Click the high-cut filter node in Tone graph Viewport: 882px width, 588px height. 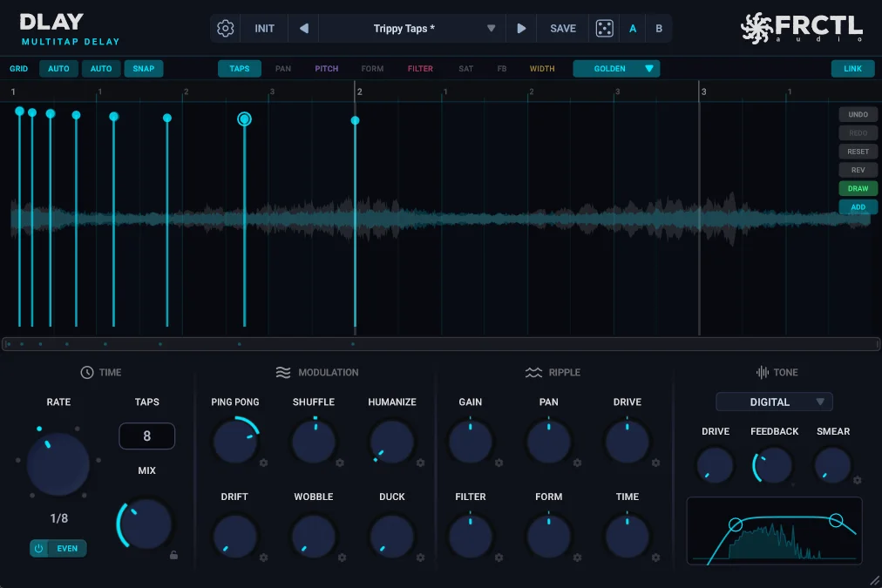click(x=836, y=520)
